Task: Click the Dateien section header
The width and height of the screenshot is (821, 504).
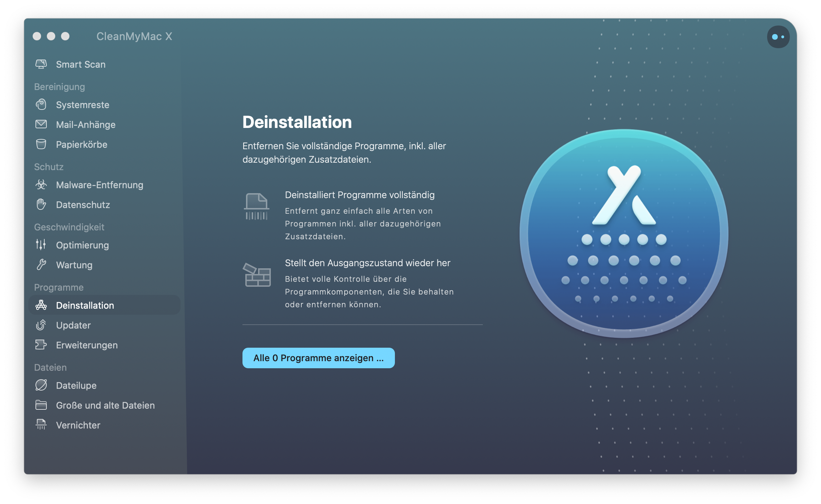Action: (x=50, y=368)
